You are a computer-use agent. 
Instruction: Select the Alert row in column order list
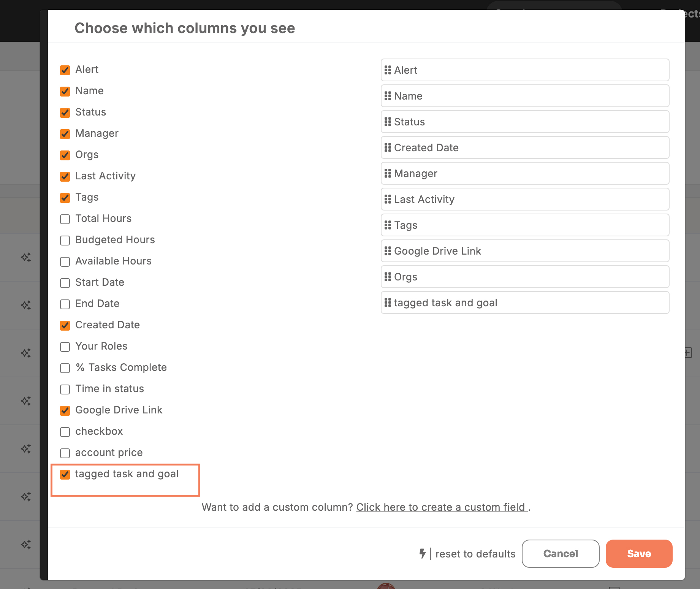pos(525,70)
